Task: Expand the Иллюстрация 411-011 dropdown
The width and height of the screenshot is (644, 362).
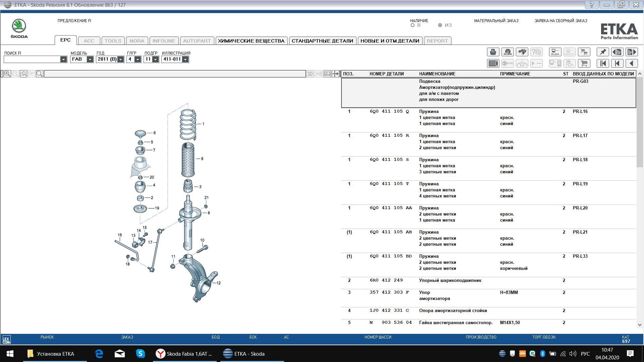Action: coord(185,59)
